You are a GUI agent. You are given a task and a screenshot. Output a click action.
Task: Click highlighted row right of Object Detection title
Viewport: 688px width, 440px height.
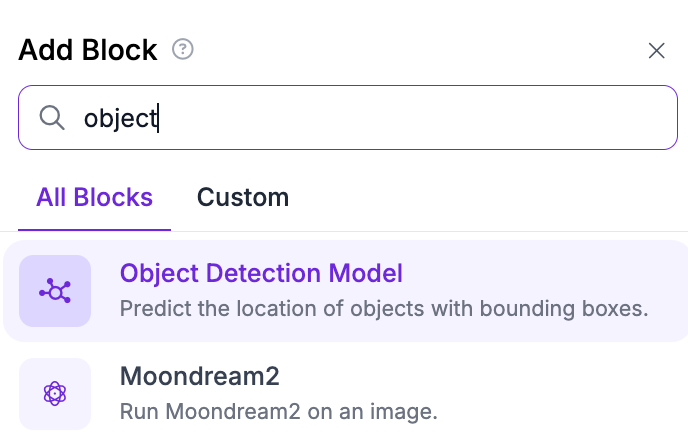(x=540, y=273)
